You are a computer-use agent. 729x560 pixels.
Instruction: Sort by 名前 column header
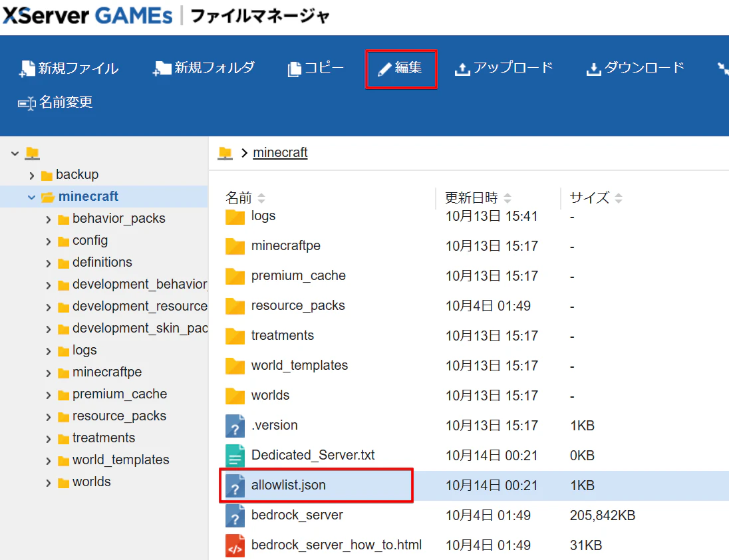[245, 198]
